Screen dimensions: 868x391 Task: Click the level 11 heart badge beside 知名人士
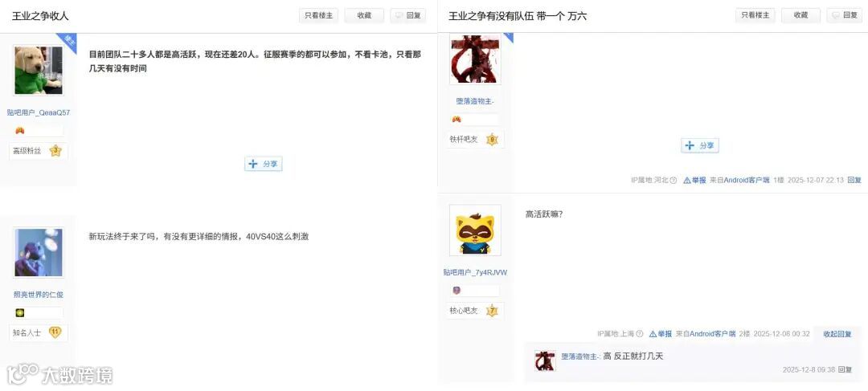pos(55,332)
